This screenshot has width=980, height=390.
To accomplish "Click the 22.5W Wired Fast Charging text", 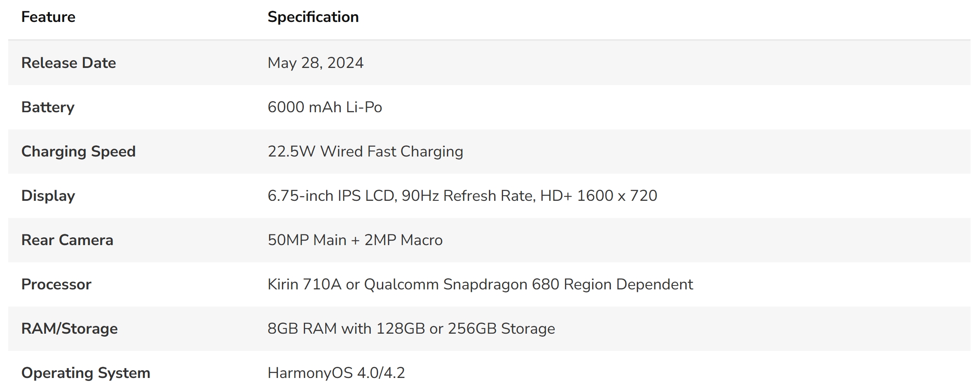I will point(365,151).
